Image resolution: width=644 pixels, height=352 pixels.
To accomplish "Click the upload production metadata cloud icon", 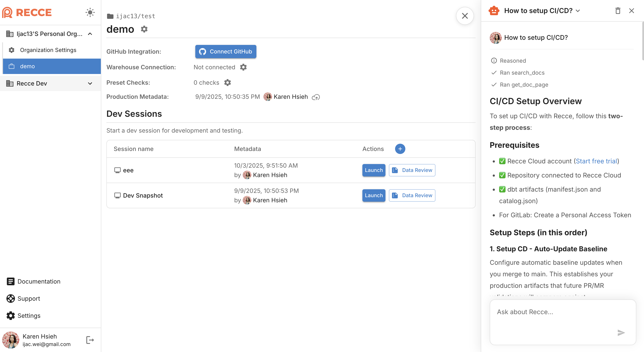I will (x=316, y=97).
